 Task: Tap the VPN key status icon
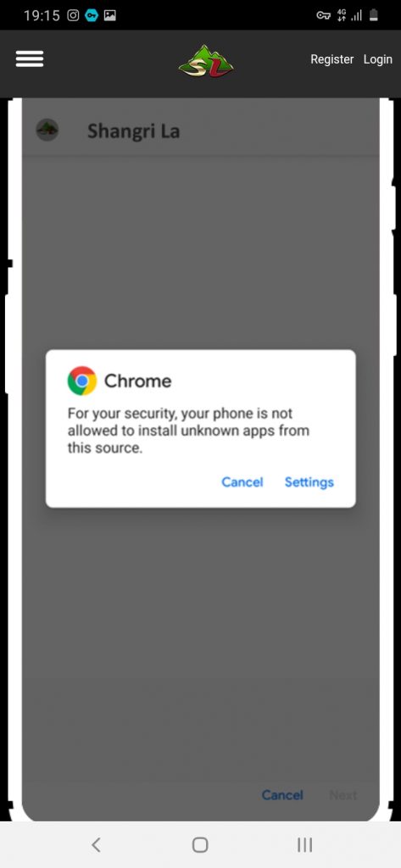(x=324, y=15)
